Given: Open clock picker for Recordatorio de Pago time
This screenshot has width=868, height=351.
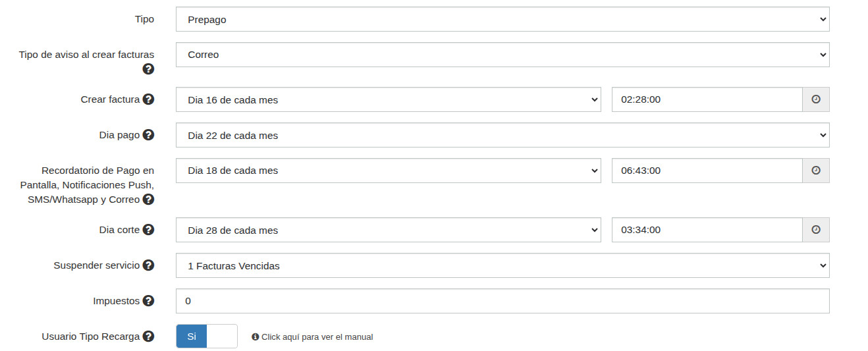Looking at the screenshot, I should coord(815,171).
